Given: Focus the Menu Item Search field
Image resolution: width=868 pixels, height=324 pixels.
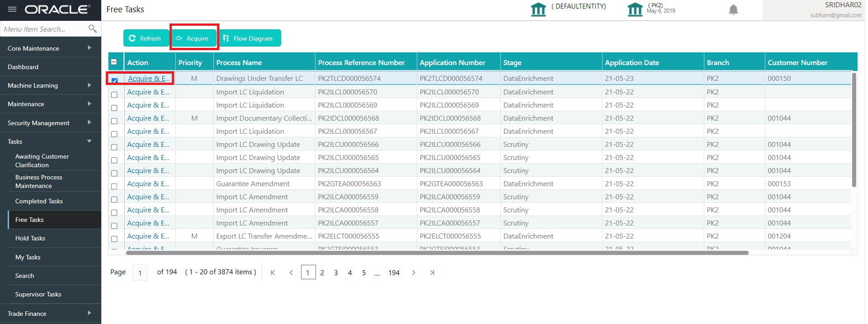Looking at the screenshot, I should 44,29.
